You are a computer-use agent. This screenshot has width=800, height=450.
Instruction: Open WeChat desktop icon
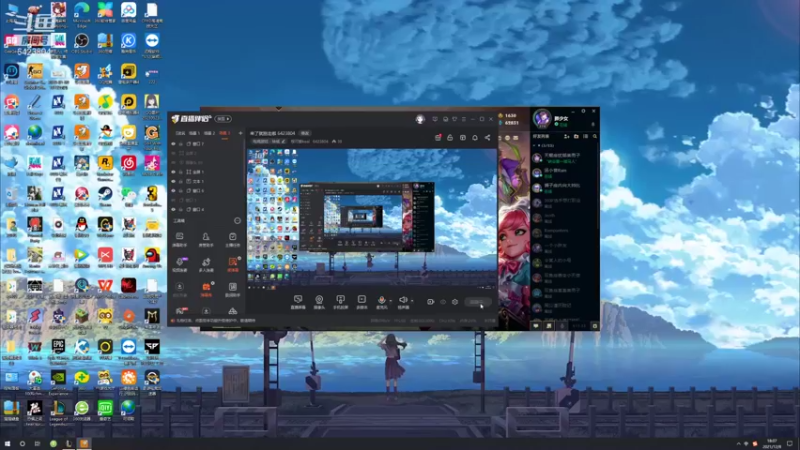pos(128,196)
